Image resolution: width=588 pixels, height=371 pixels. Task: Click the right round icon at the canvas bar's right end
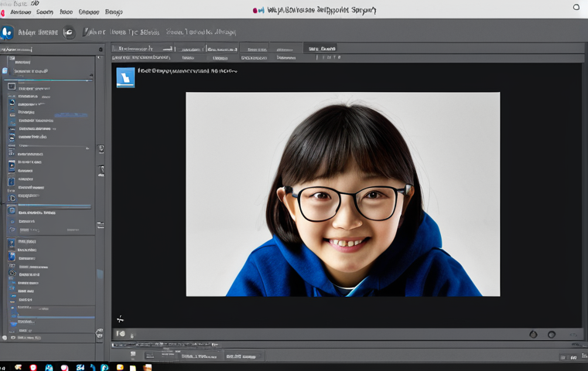click(x=551, y=334)
